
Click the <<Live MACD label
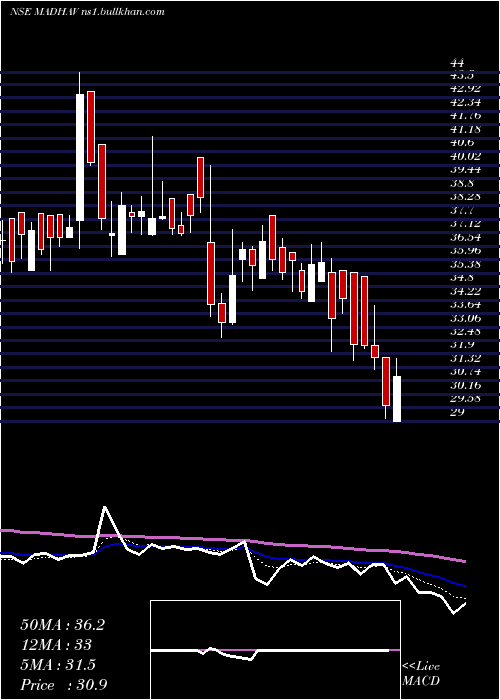point(421,674)
